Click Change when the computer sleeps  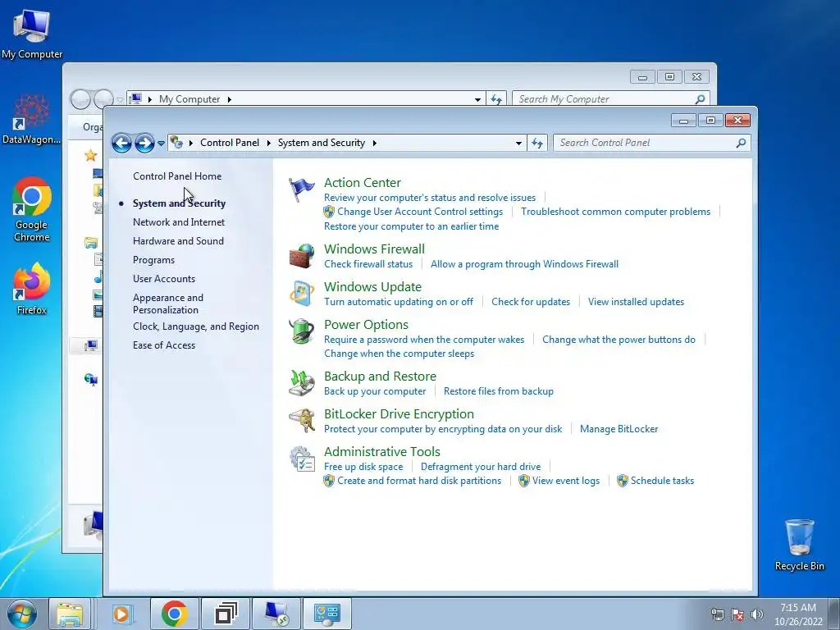click(x=399, y=354)
